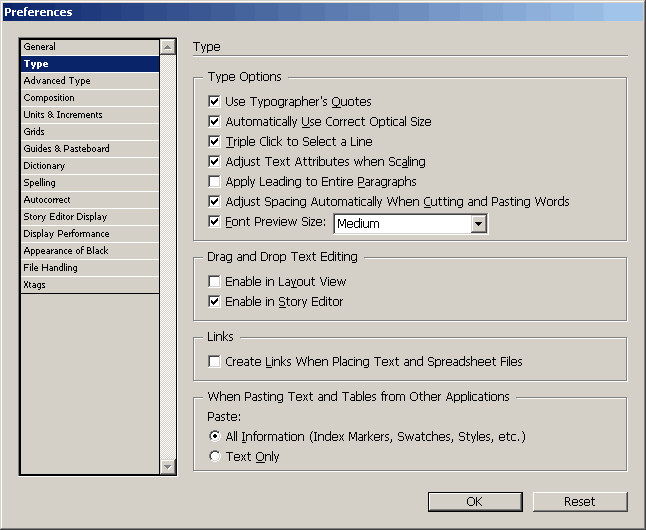Toggle Triple Click to Select a Line
Screen dimensions: 646x530
tap(214, 141)
